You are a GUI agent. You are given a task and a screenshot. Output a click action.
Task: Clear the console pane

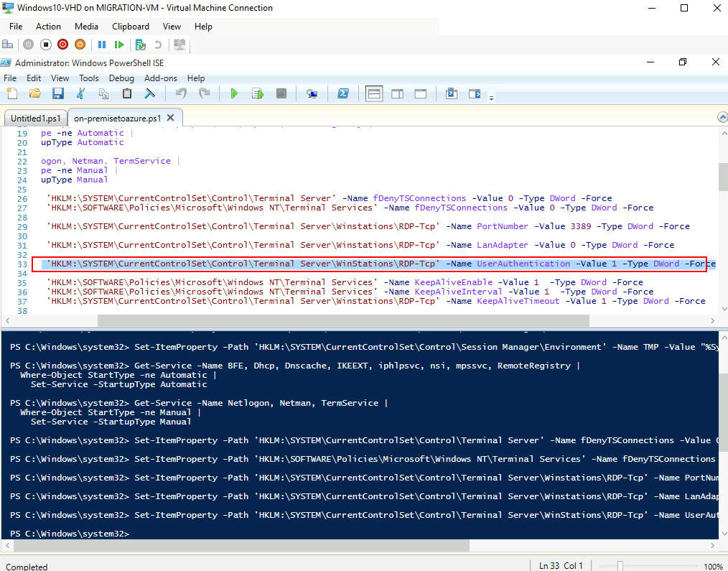(149, 93)
